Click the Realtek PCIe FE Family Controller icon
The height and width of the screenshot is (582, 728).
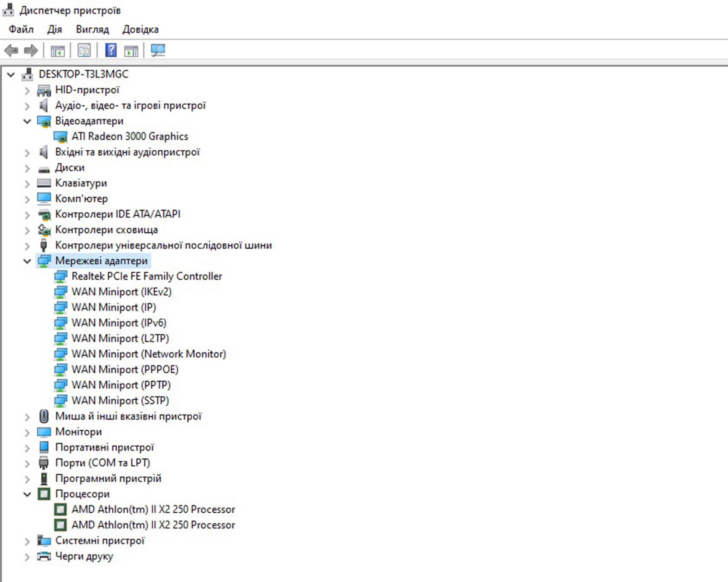(60, 277)
